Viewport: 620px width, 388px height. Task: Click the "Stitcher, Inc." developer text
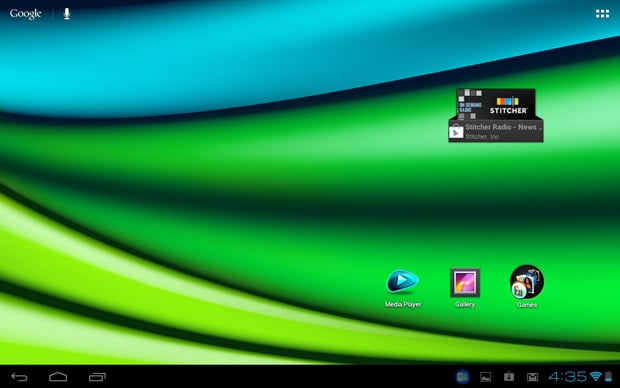coord(482,136)
